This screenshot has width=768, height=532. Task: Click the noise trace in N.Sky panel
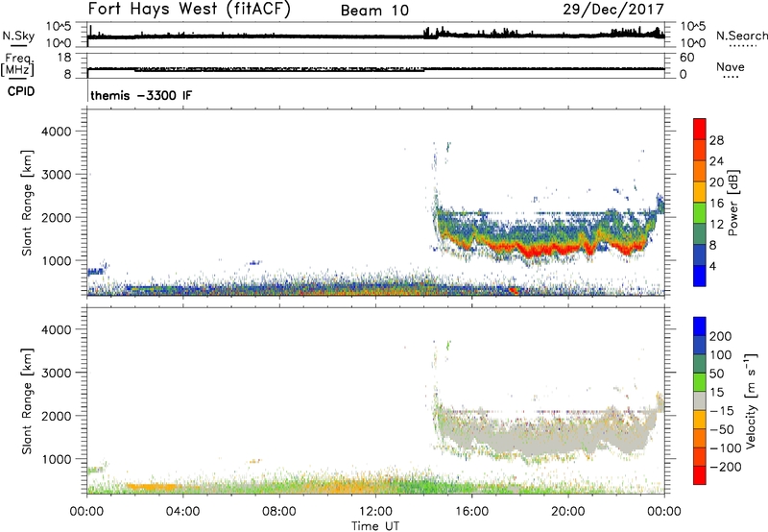point(375,36)
